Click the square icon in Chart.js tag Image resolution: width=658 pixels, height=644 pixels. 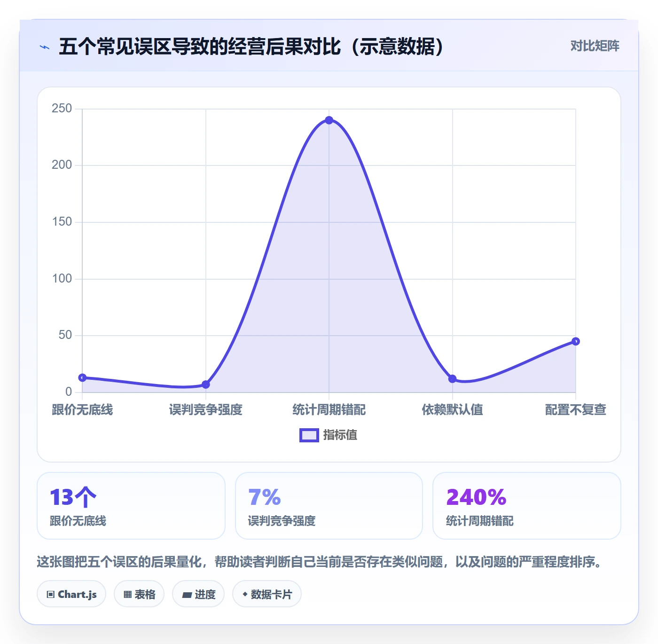[x=51, y=595]
